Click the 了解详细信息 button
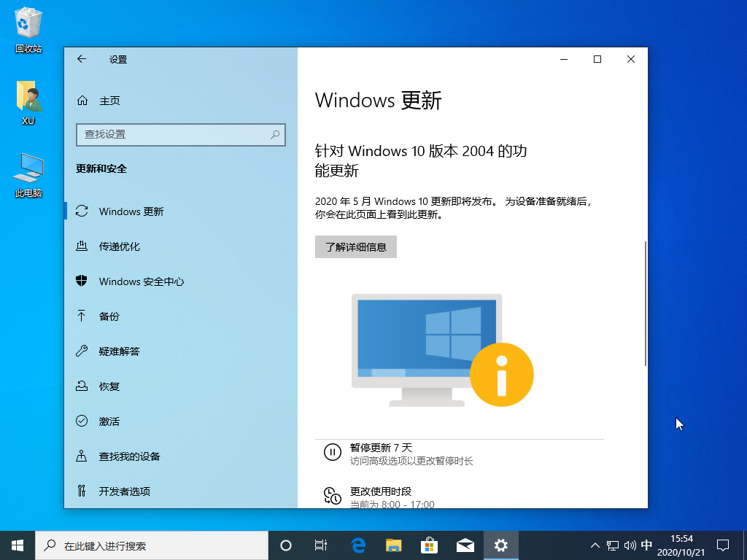Screen dimensions: 747x560 pyautogui.click(x=356, y=246)
